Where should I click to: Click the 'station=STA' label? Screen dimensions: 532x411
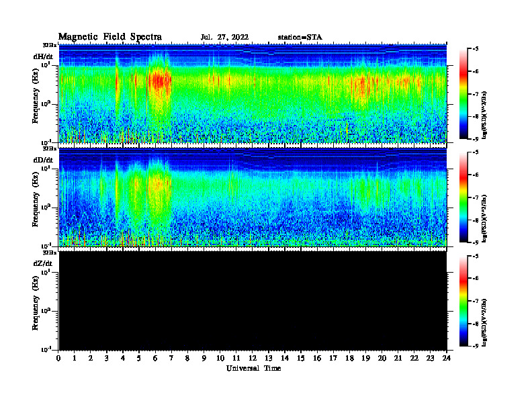click(x=300, y=37)
